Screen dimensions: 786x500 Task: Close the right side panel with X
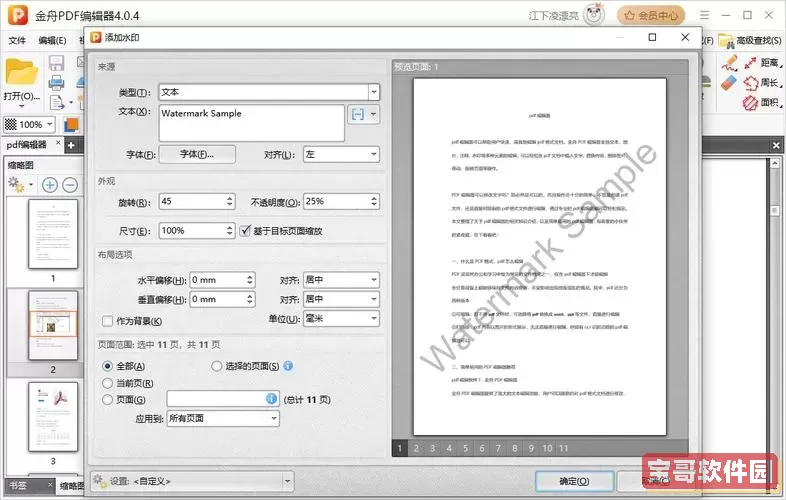click(776, 145)
